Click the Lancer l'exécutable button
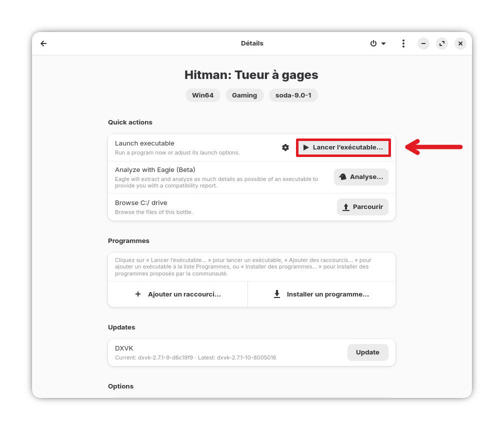Screen dimensions: 504x430 pyautogui.click(x=343, y=147)
